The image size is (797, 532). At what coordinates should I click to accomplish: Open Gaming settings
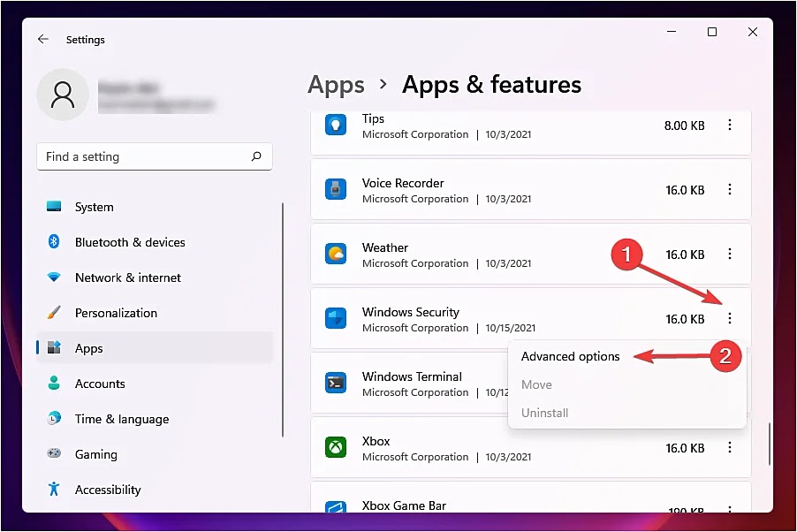tap(155, 454)
